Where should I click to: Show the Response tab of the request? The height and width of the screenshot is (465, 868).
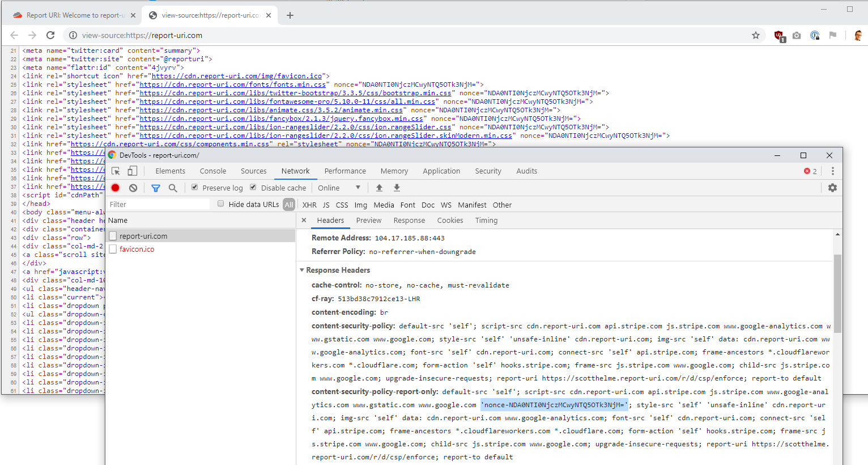click(x=410, y=221)
